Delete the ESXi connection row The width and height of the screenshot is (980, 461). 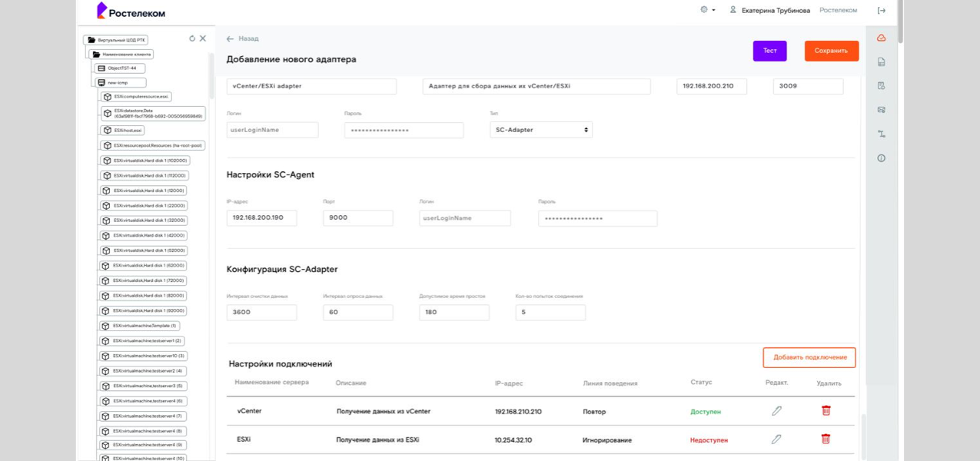click(826, 439)
